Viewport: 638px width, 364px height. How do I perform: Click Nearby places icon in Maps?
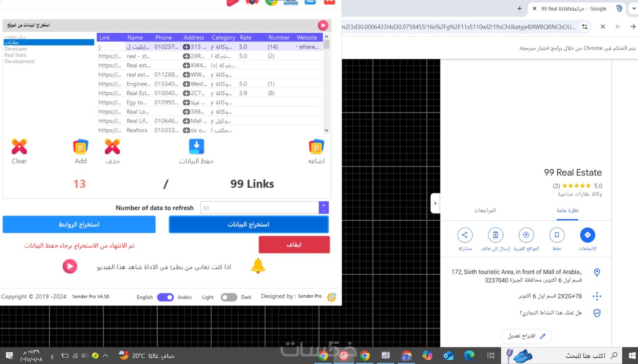526,235
